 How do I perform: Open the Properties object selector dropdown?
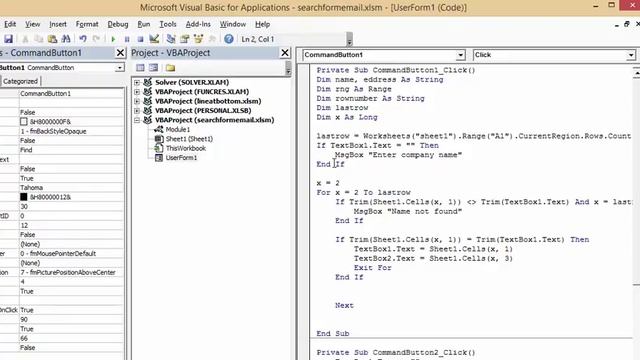[120, 68]
